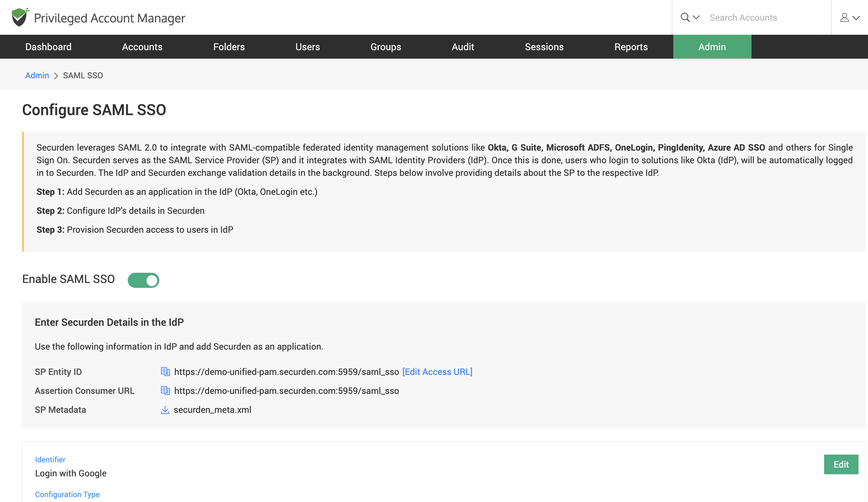Click the Edit button for Login with Google
The height and width of the screenshot is (502, 868).
pos(841,464)
